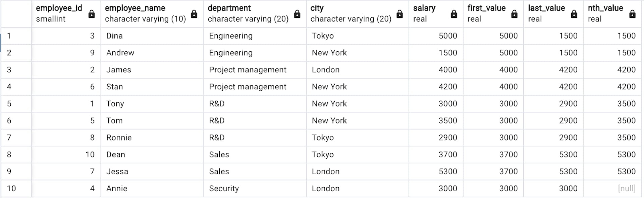
Task: Click the Security department cell
Action: coord(254,189)
